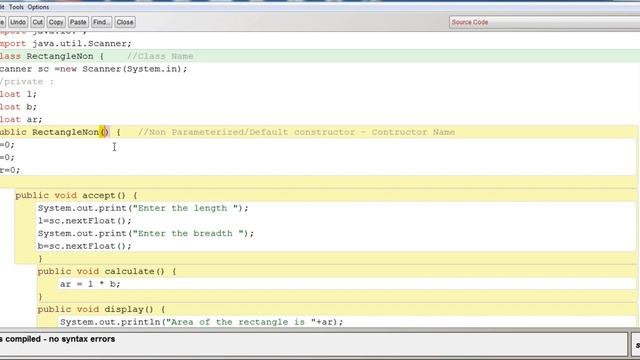Click the Paste button

point(78,22)
